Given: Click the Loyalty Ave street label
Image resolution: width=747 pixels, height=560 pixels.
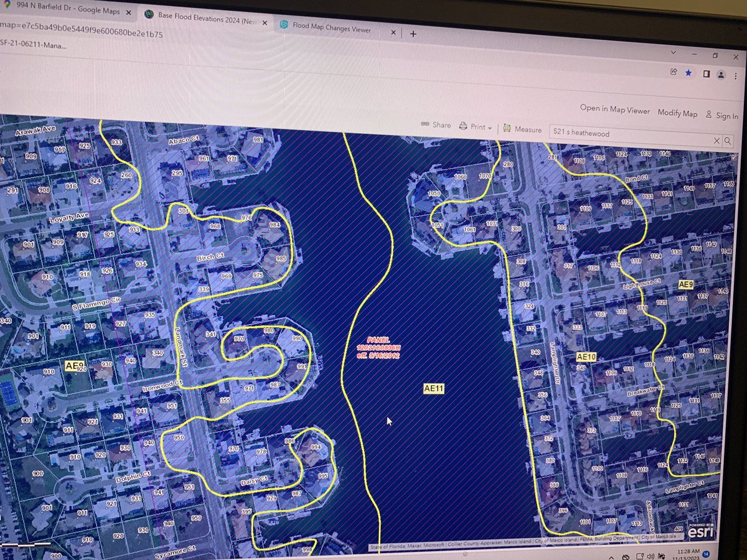Looking at the screenshot, I should [70, 219].
